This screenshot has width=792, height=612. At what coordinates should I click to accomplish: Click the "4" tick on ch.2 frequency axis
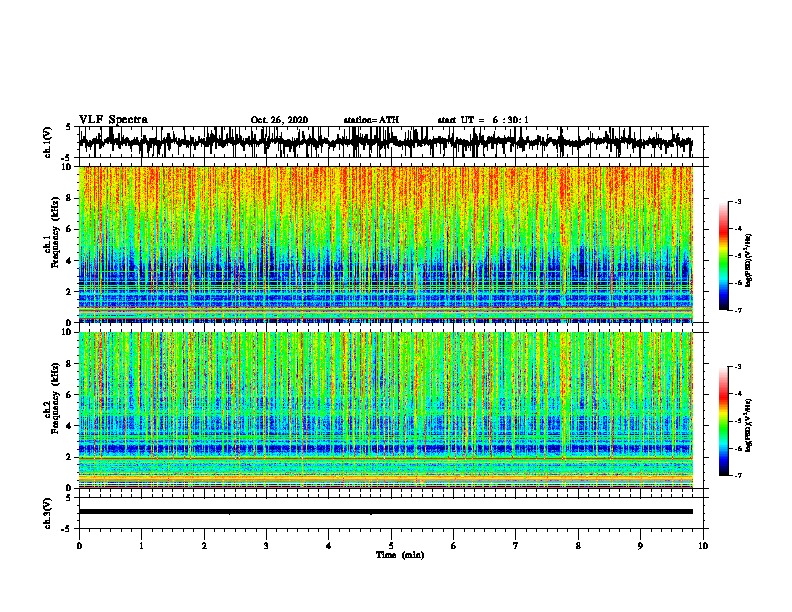pyautogui.click(x=69, y=426)
